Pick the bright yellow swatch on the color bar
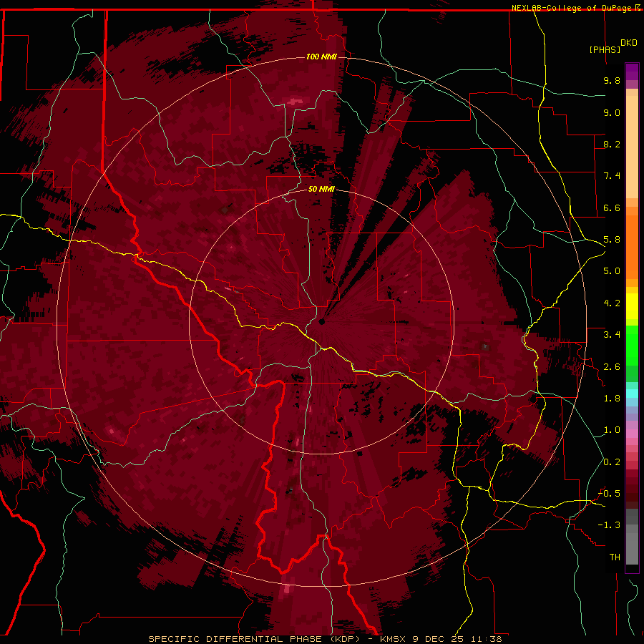The width and height of the screenshot is (644, 644). tap(632, 306)
